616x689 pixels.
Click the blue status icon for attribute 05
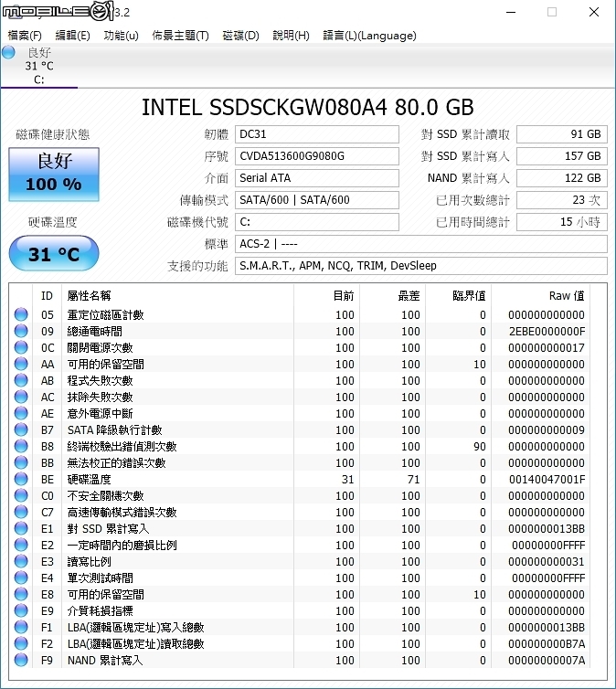point(21,314)
